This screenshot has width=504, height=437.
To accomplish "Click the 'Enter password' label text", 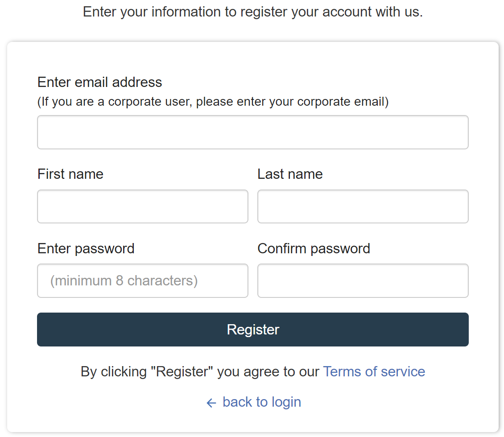I will (x=86, y=249).
